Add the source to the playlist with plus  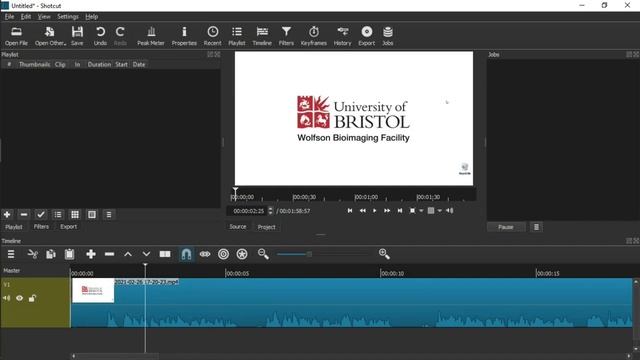coord(7,214)
